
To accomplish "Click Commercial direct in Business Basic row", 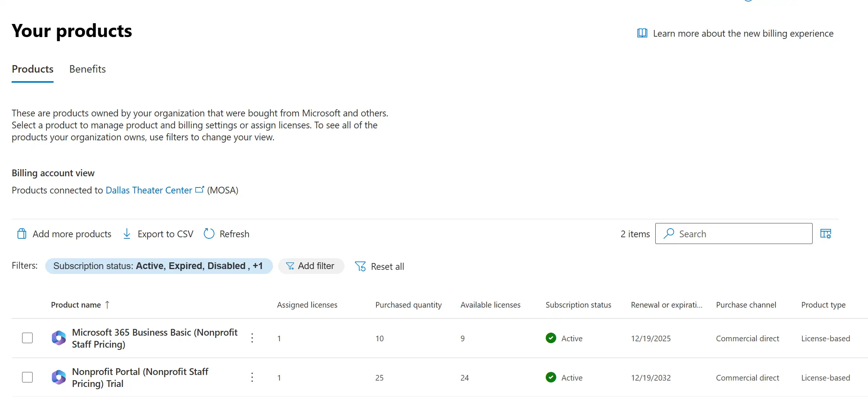I will [747, 338].
